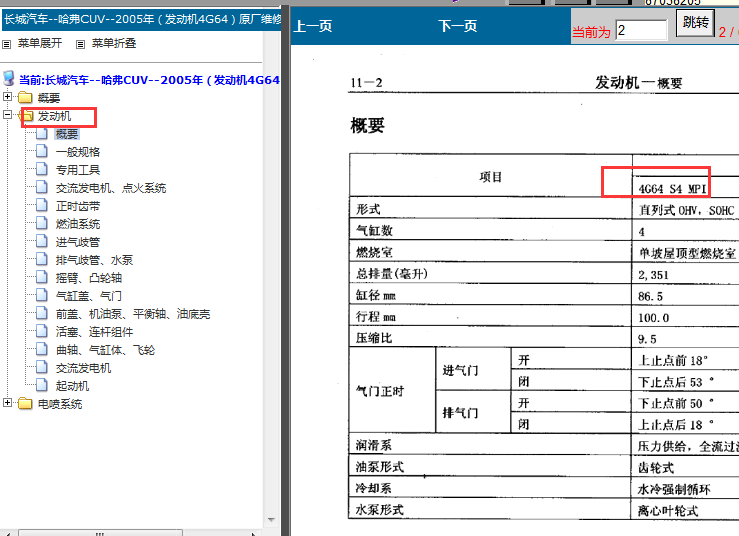739x536 pixels.
Task: Open the 前盖、机油泵、平衡轴、油底壳 page
Action: tap(133, 314)
